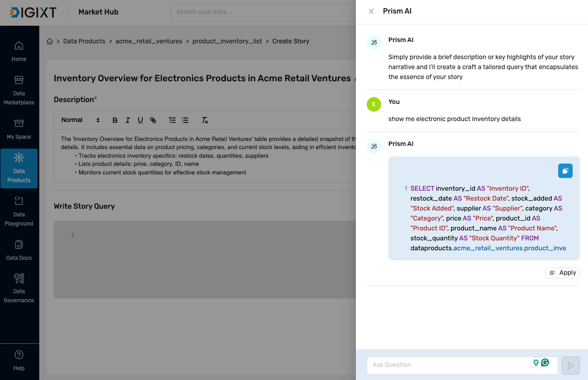
Task: Toggle italic formatting in description editor
Action: pos(128,120)
